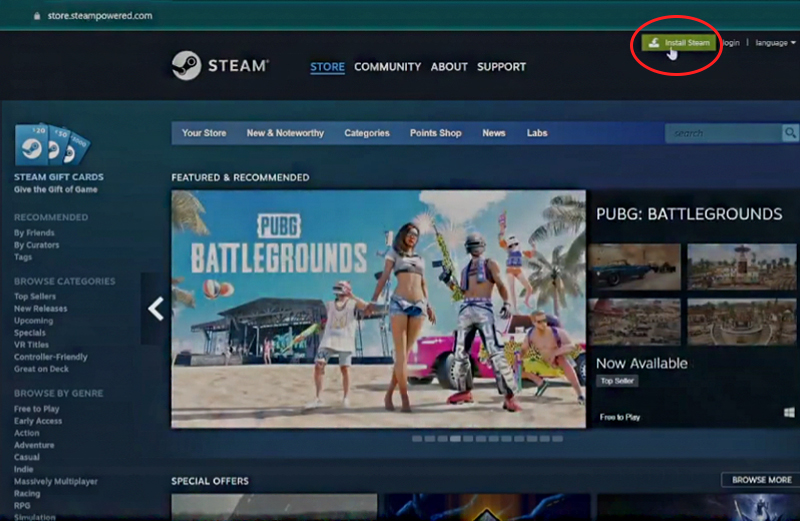The image size is (800, 521).
Task: View bottom-right PUBG screenshot thumbnail
Action: coord(741,322)
